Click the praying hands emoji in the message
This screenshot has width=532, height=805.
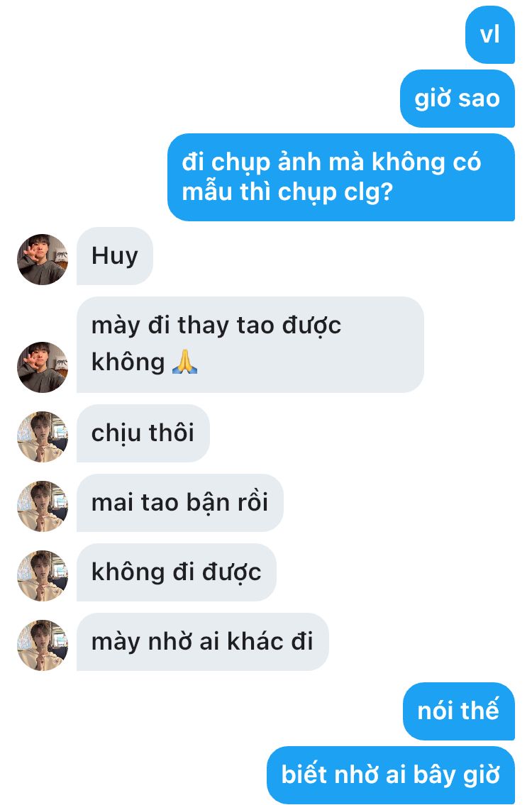184,362
